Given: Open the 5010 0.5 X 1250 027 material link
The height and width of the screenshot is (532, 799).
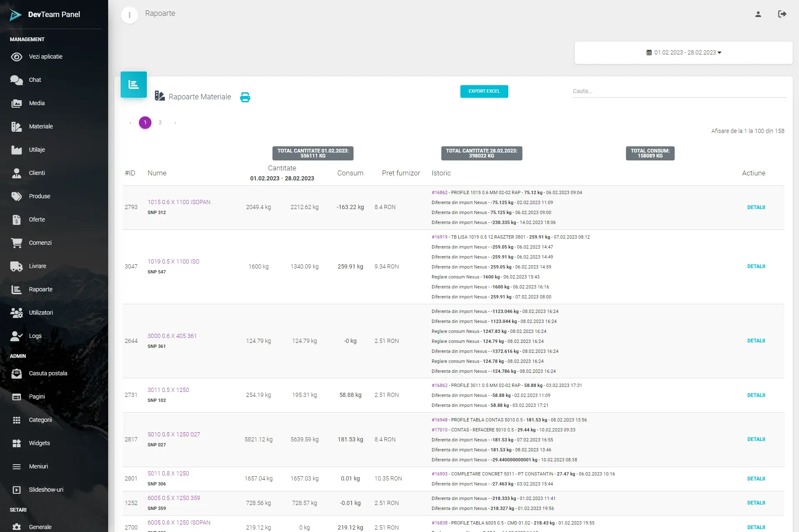Looking at the screenshot, I should coord(173,434).
